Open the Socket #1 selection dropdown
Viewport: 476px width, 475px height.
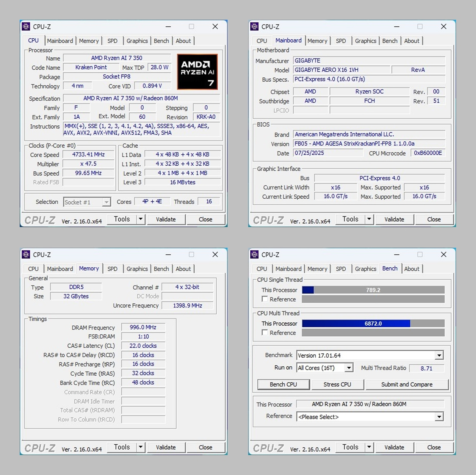click(106, 202)
